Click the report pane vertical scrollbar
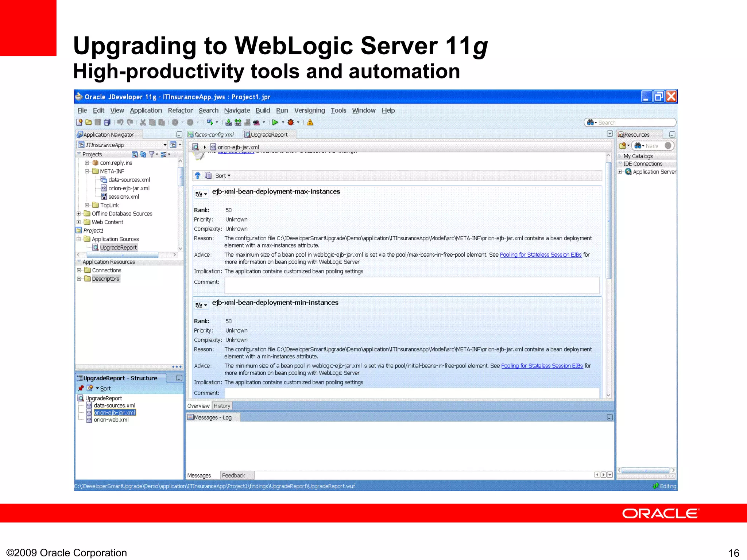 coord(608,221)
